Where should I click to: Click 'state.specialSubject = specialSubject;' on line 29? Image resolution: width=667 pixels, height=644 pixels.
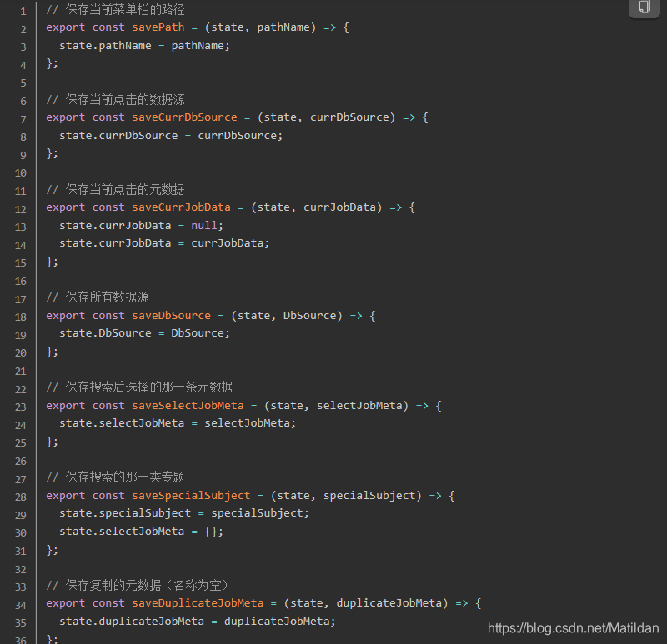pyautogui.click(x=184, y=513)
